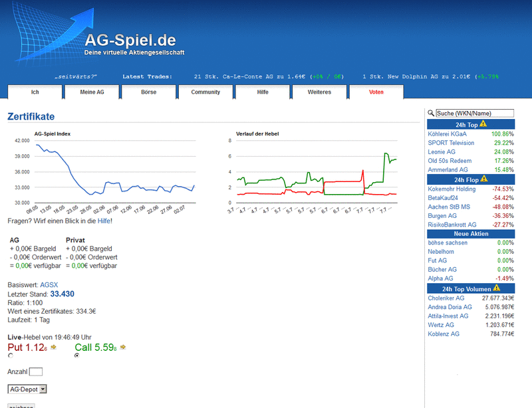The image size is (532, 408).
Task: Switch to the Börse tab
Action: point(148,92)
